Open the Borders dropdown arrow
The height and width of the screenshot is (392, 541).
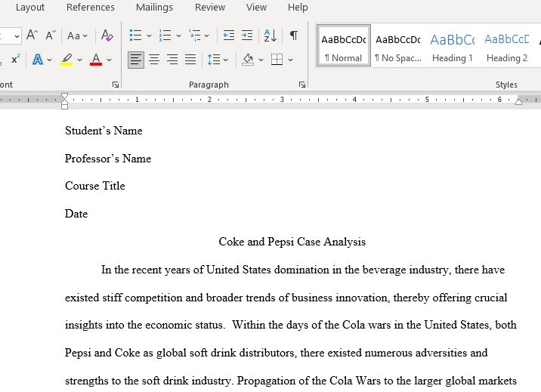290,60
